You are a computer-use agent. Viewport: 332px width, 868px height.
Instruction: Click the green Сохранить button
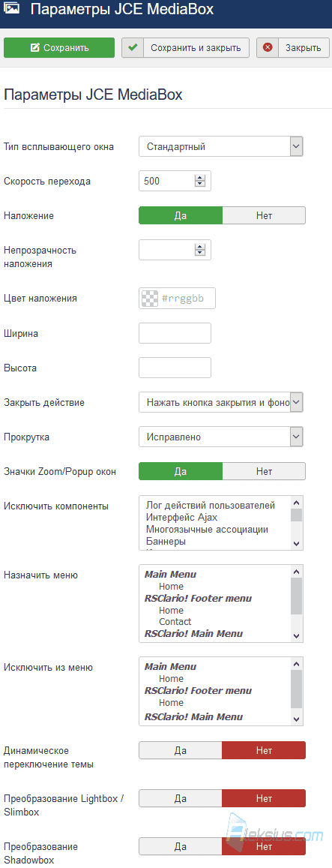[x=59, y=47]
